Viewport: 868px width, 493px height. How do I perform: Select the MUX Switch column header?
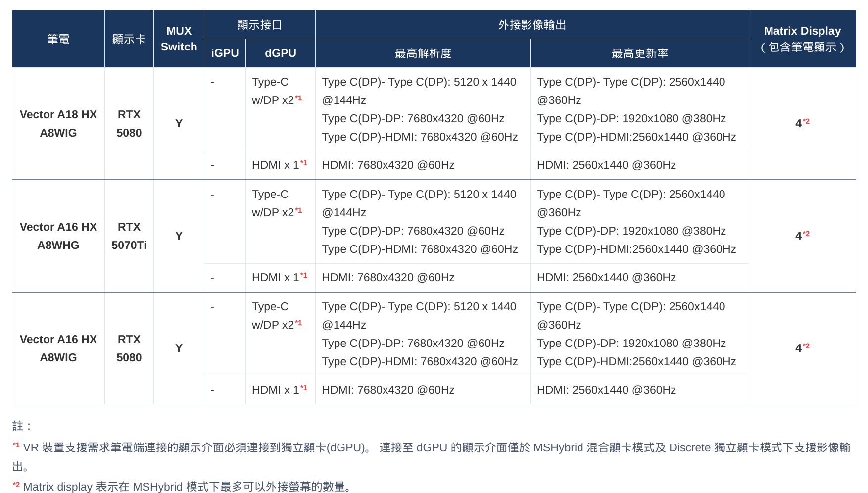coord(179,39)
